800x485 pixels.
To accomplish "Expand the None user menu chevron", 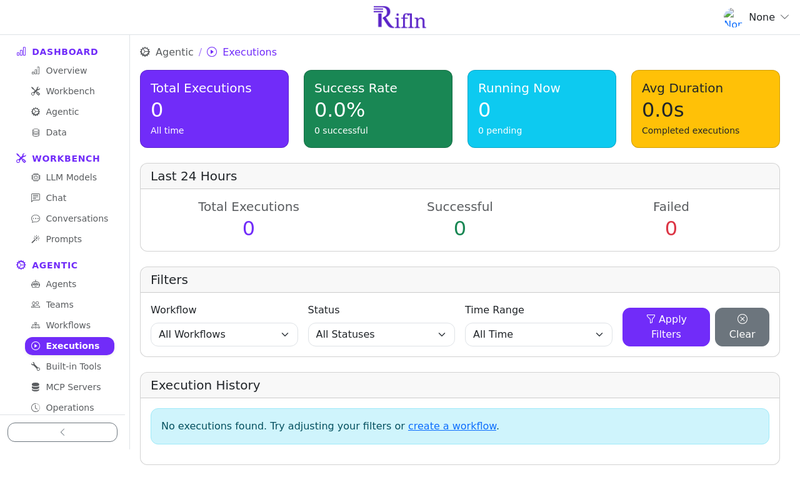I will [785, 17].
